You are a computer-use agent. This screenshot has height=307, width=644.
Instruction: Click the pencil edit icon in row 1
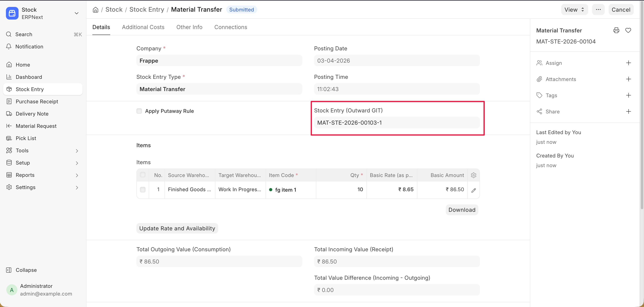tap(473, 190)
